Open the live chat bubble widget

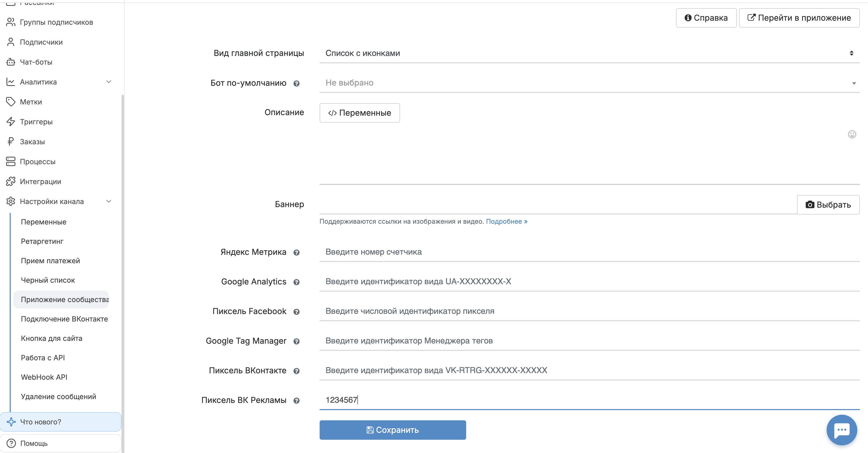tap(841, 430)
